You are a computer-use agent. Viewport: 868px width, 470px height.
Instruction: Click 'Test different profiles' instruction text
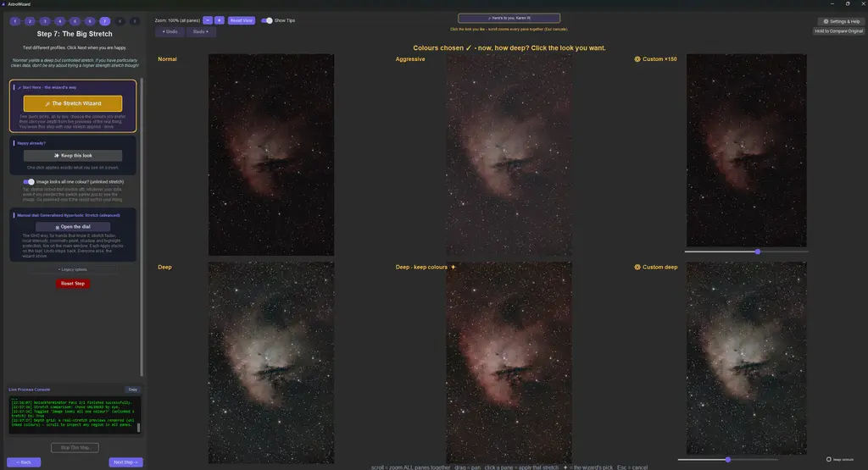click(x=75, y=47)
